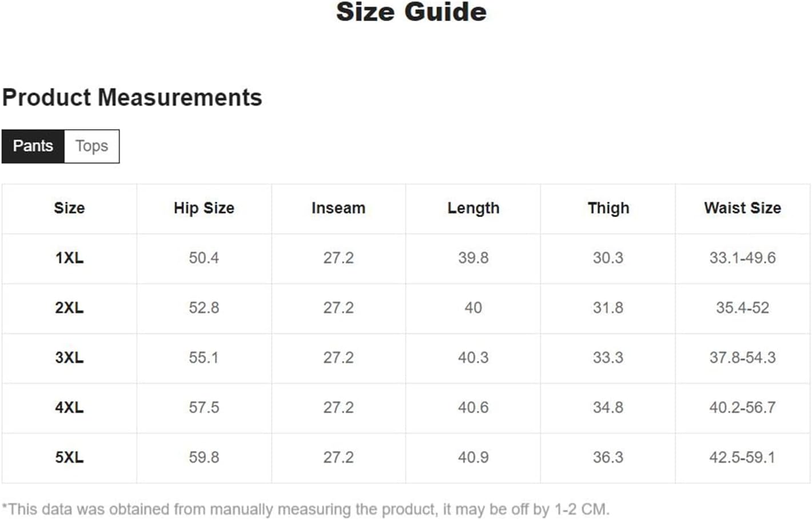Select the 1XL size row label
The width and height of the screenshot is (812, 520).
[69, 258]
